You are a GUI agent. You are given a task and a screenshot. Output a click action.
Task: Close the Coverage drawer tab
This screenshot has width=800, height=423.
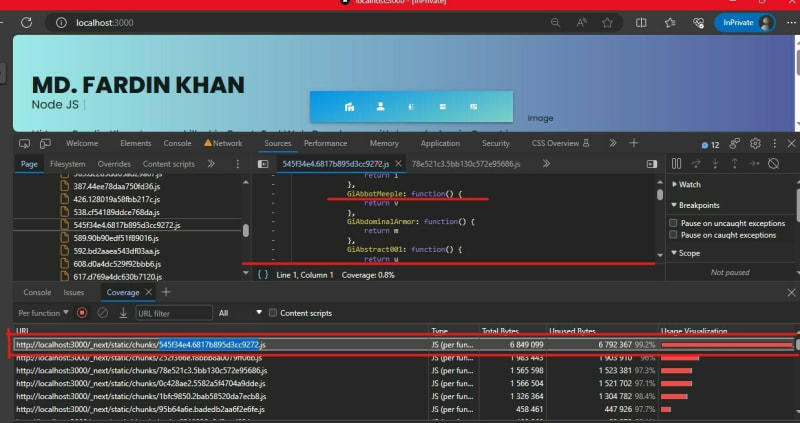[x=148, y=292]
